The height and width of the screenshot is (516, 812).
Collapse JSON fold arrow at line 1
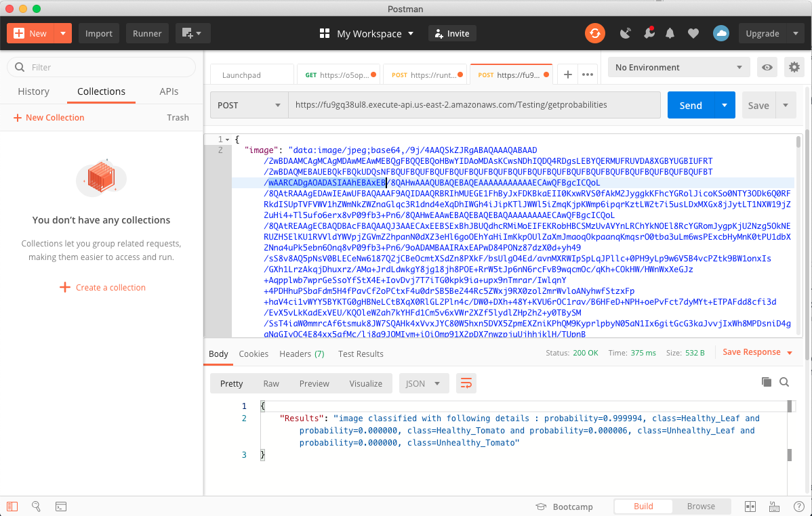227,139
